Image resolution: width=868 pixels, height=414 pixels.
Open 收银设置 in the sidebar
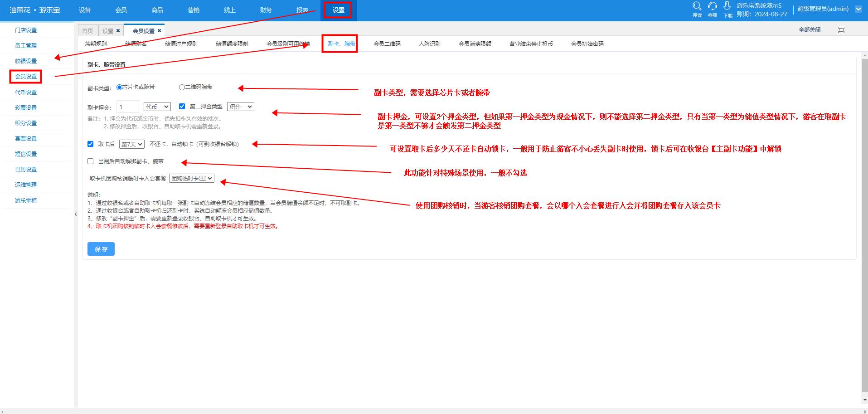pos(26,61)
